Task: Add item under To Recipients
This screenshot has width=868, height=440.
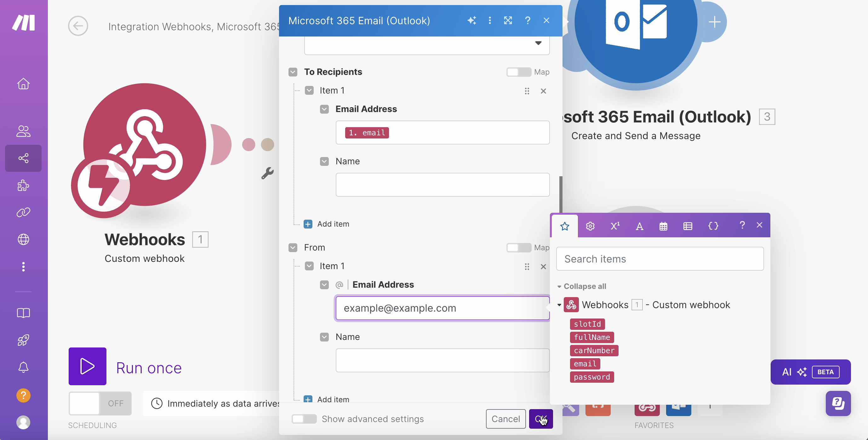Action: [x=326, y=224]
